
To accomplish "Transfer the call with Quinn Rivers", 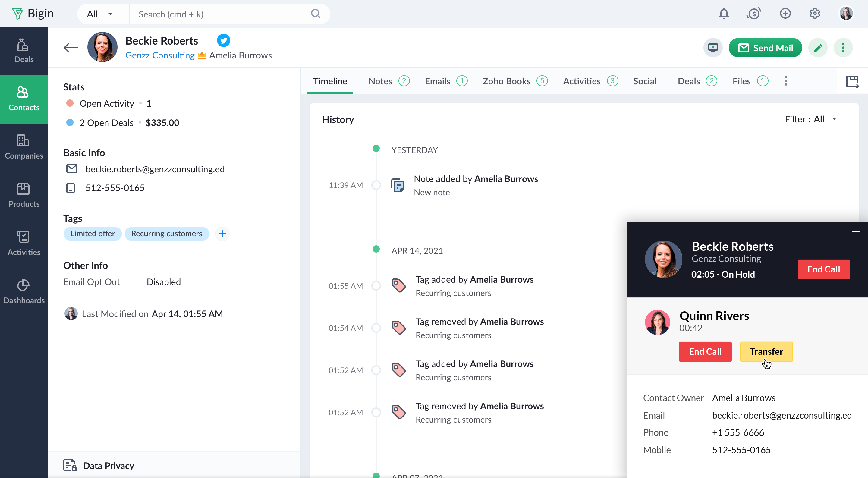I will point(766,352).
